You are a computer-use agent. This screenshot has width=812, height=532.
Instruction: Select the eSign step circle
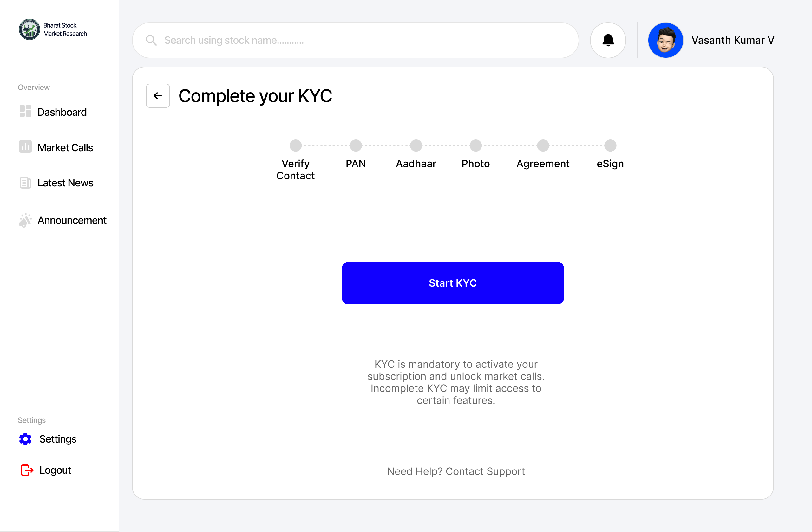610,146
